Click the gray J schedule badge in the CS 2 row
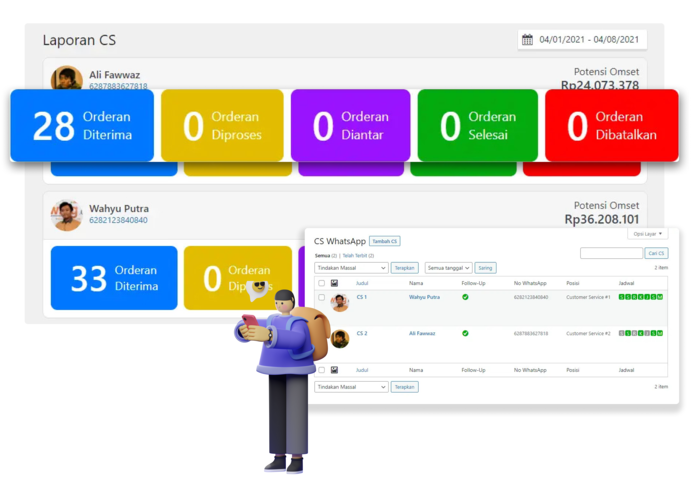The width and height of the screenshot is (691, 480). [x=647, y=333]
